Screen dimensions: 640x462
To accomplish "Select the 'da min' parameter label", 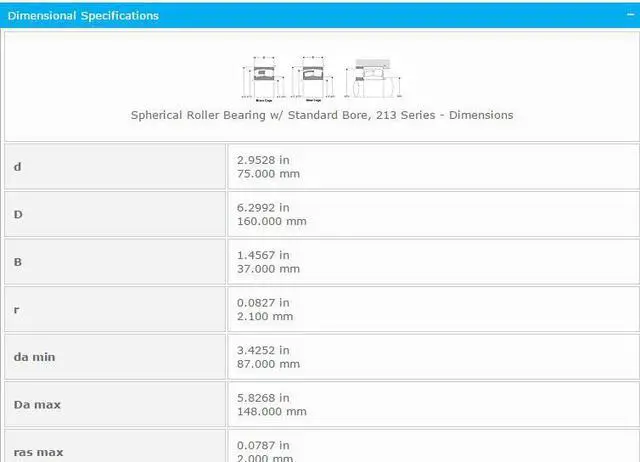I will coord(34,357).
